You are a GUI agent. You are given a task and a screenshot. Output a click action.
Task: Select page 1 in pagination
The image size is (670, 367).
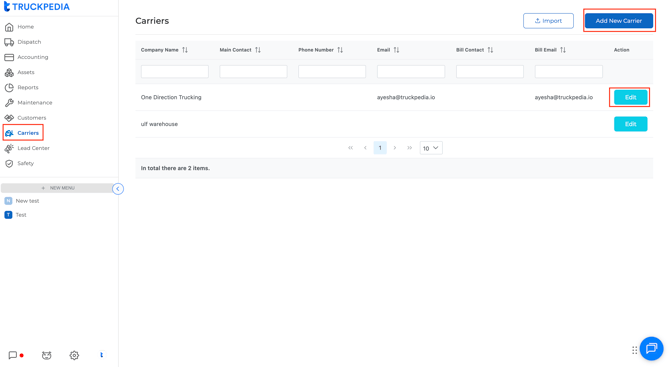(380, 148)
